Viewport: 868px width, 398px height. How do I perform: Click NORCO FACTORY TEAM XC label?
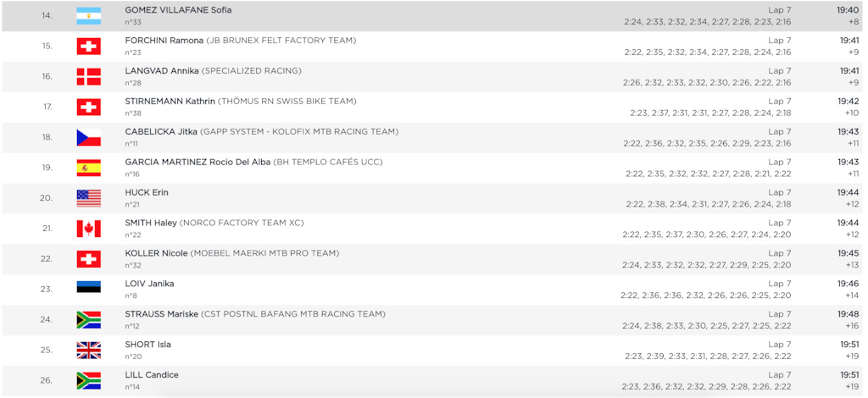[x=242, y=223]
